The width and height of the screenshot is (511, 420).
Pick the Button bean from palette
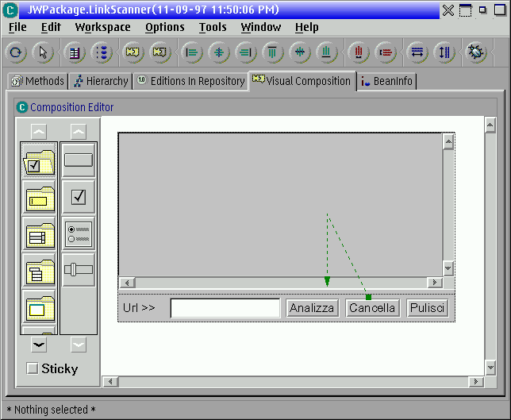click(x=79, y=160)
